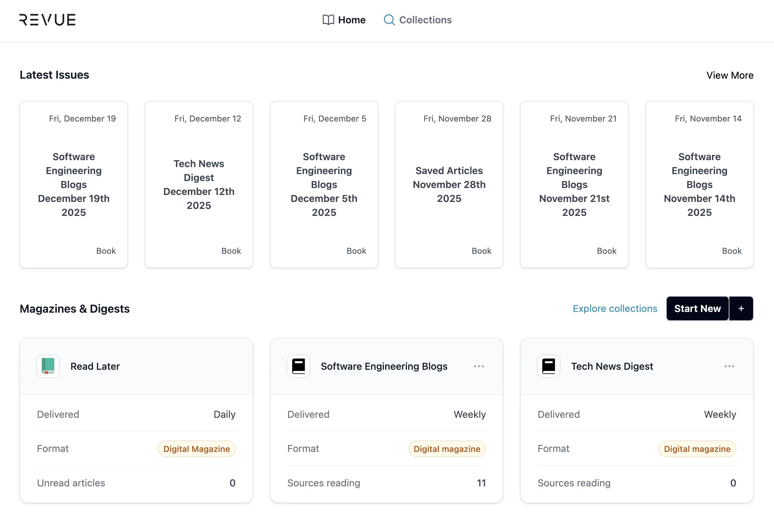This screenshot has width=774, height=532.
Task: Click the plus button beside Start New
Action: click(x=741, y=308)
